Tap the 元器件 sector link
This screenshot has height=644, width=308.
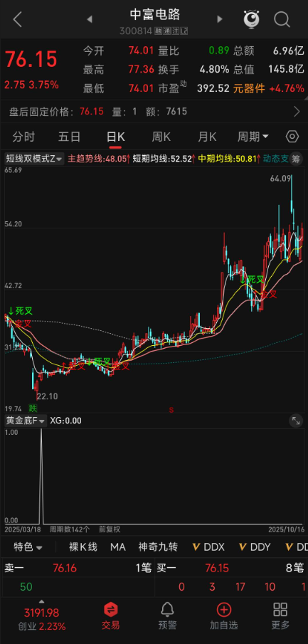pos(249,88)
